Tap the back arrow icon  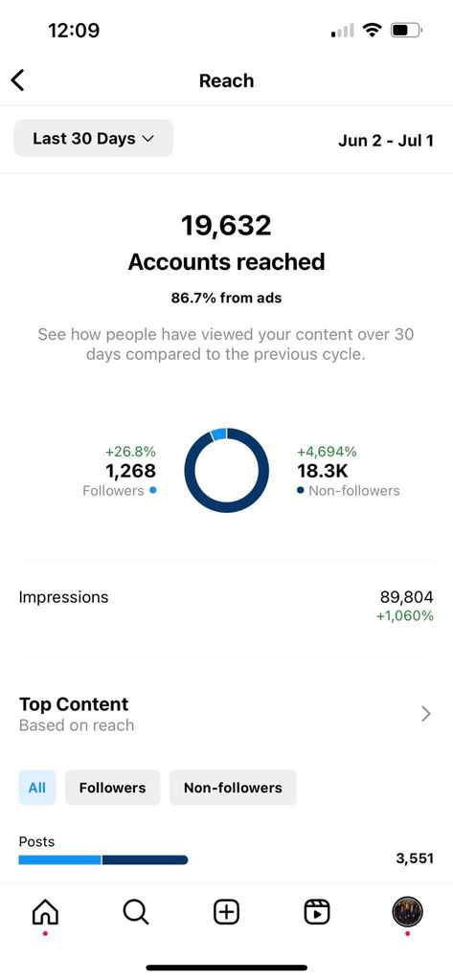click(x=17, y=80)
